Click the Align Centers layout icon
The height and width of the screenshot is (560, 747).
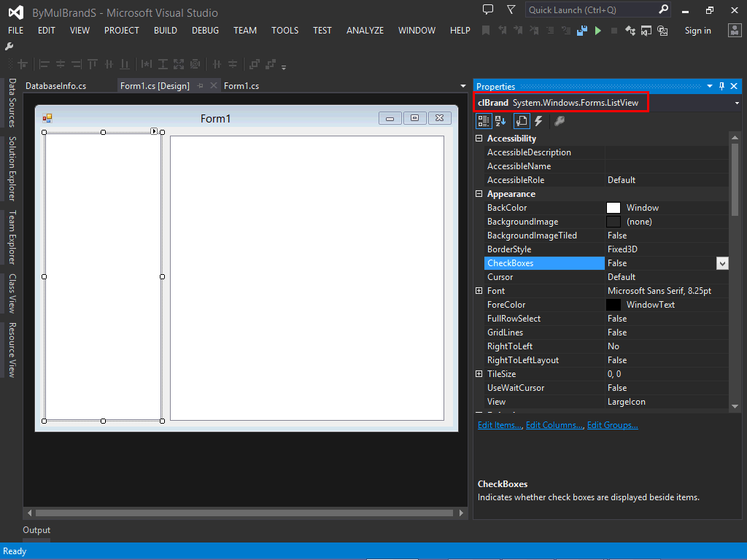pyautogui.click(x=61, y=64)
